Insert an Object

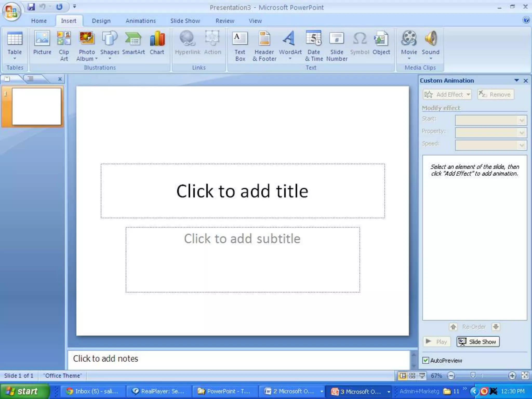[381, 45]
